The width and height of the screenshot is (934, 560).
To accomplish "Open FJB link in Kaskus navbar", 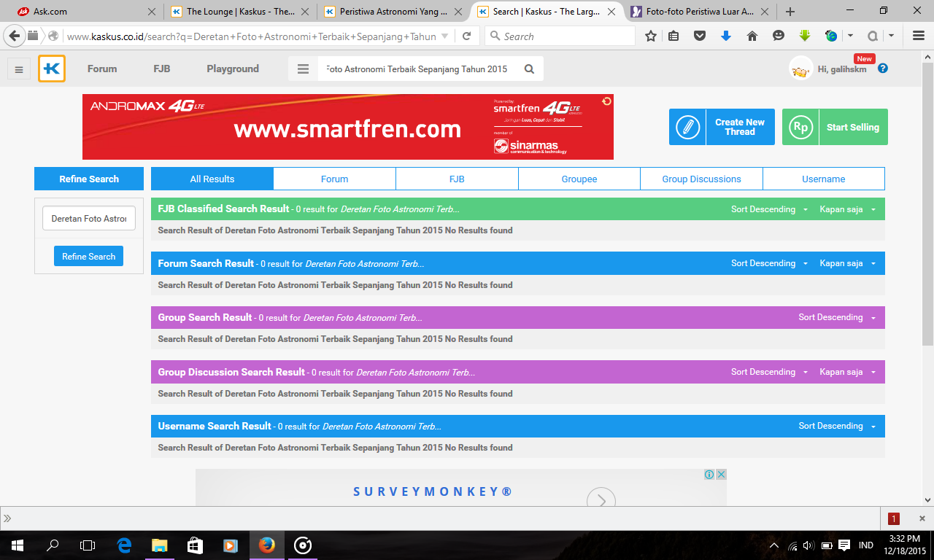I will click(162, 69).
